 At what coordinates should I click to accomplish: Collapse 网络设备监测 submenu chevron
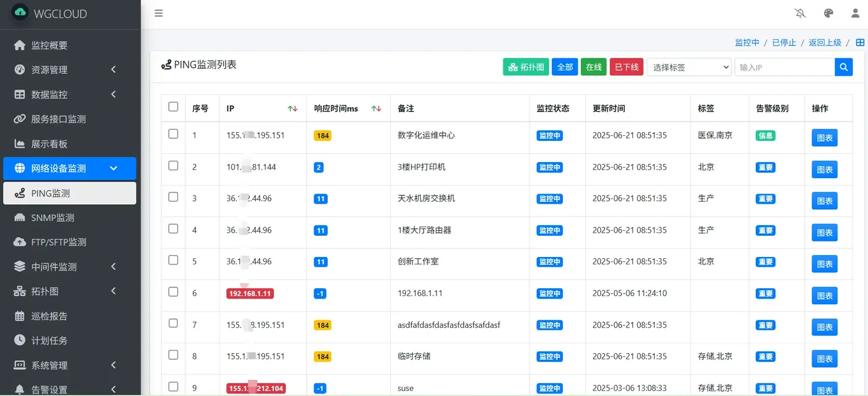click(x=113, y=168)
